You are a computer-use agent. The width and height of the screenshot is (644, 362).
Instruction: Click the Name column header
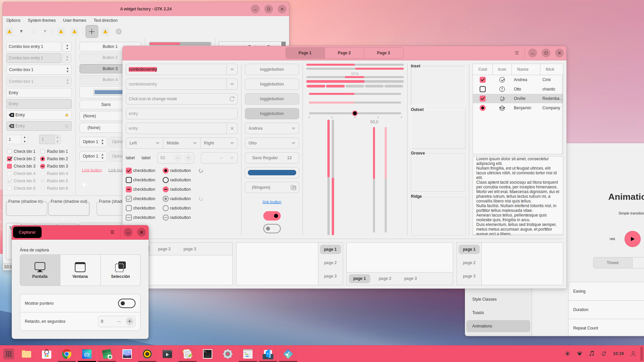[x=526, y=69]
